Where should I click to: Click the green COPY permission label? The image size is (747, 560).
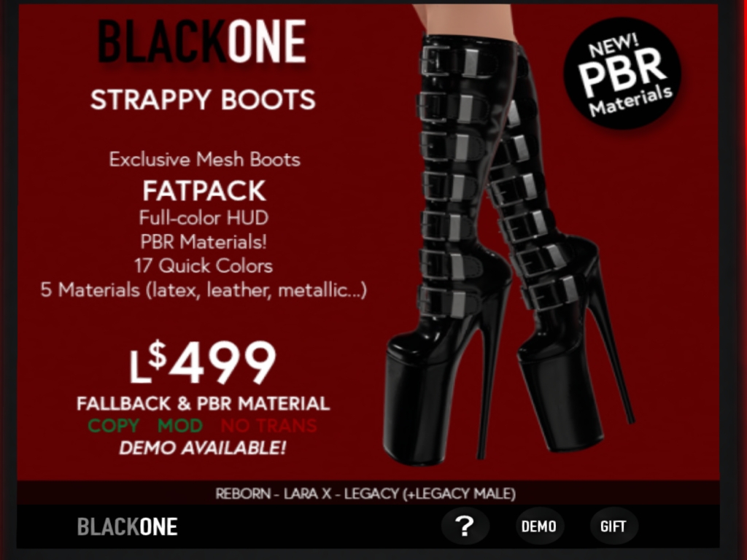click(113, 425)
